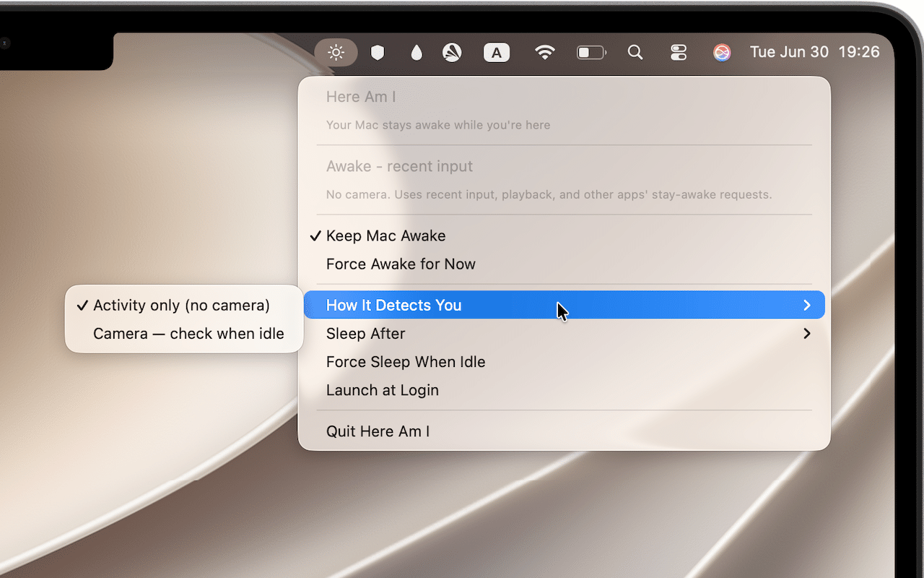Screen dimensions: 924x578
Task: Click the Siri icon in menu bar
Action: [722, 52]
